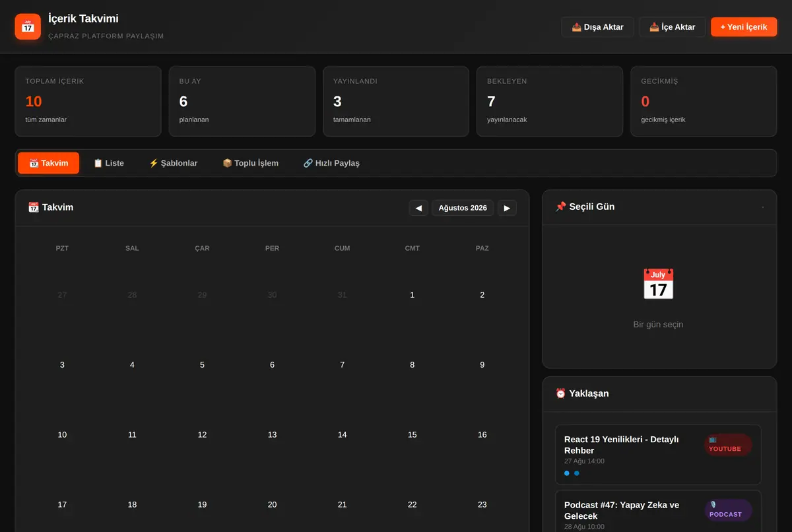The height and width of the screenshot is (532, 792).
Task: Click the Yaklaşan section heading
Action: pyautogui.click(x=582, y=393)
